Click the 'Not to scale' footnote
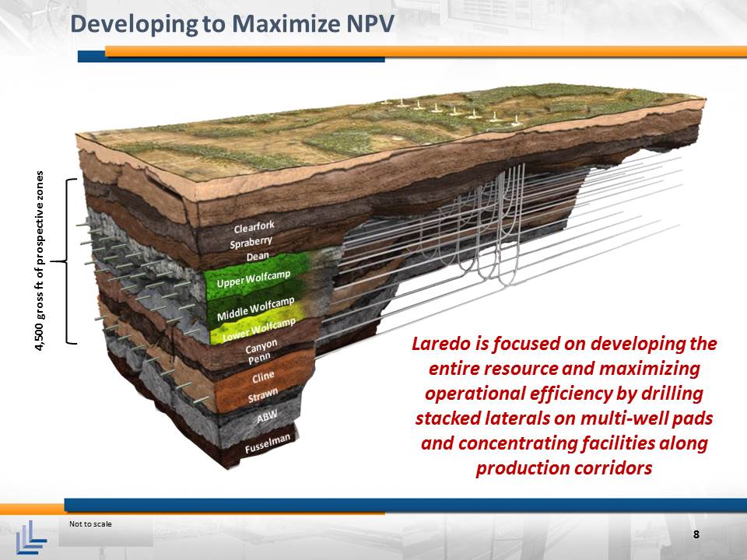 tap(90, 523)
